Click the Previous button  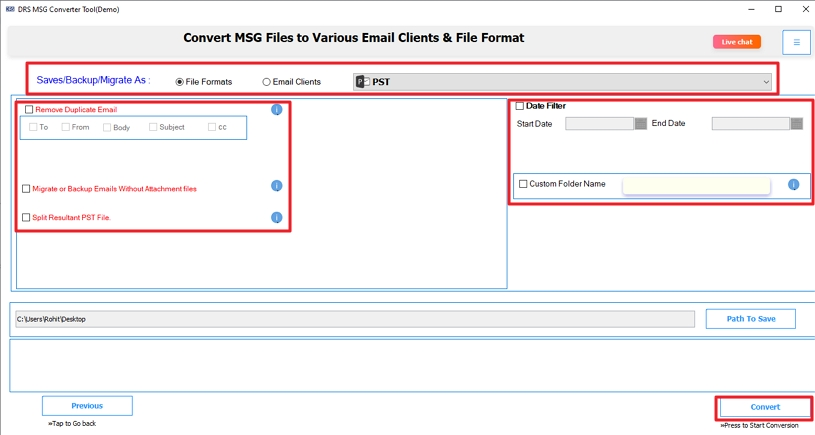[x=87, y=406]
